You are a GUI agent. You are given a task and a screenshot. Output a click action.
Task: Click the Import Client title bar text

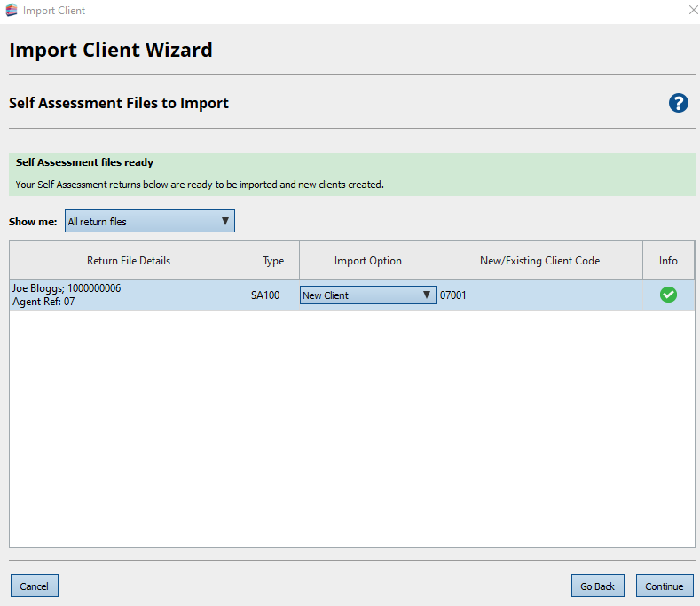54,11
